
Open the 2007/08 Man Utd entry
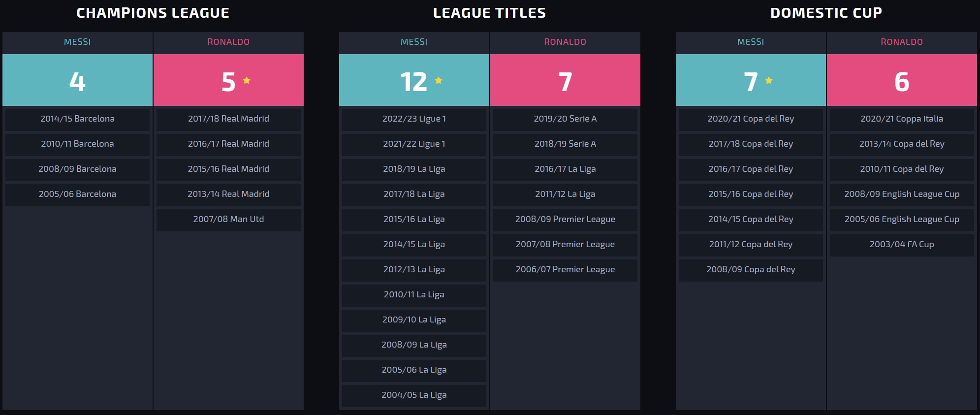coord(228,220)
